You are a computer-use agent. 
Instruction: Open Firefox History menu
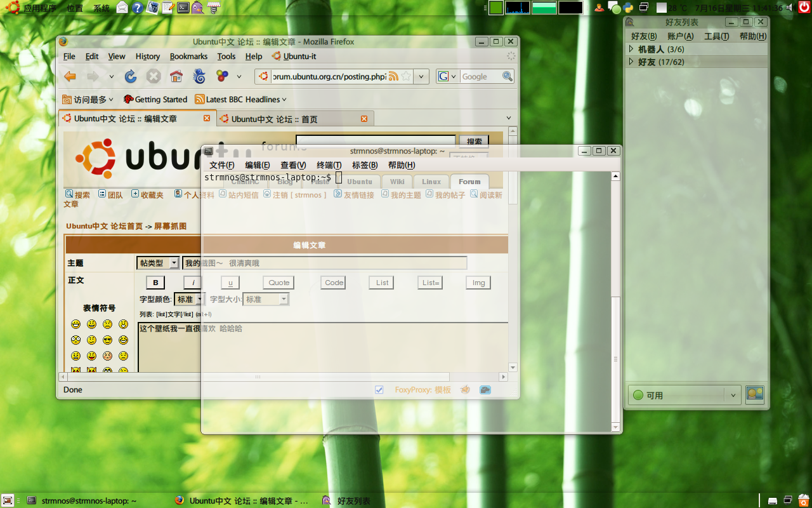(x=148, y=56)
